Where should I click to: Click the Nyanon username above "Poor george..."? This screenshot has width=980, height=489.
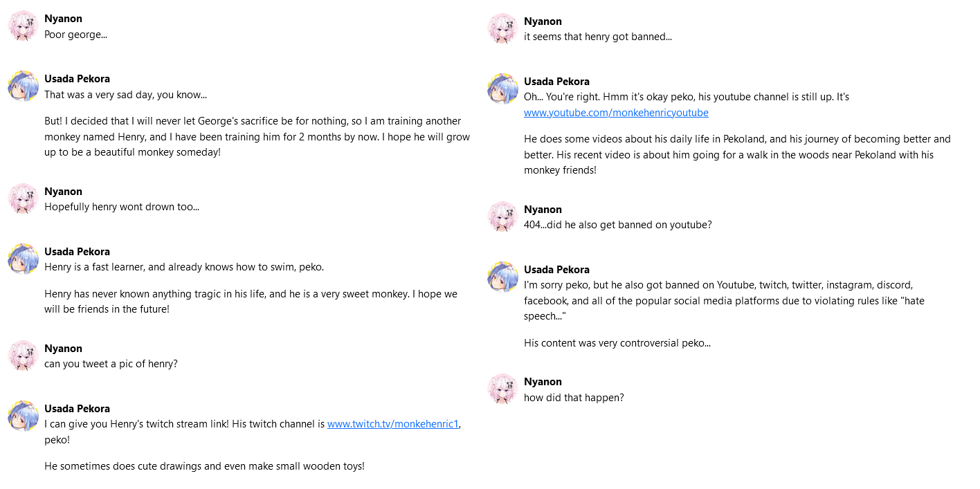(63, 19)
